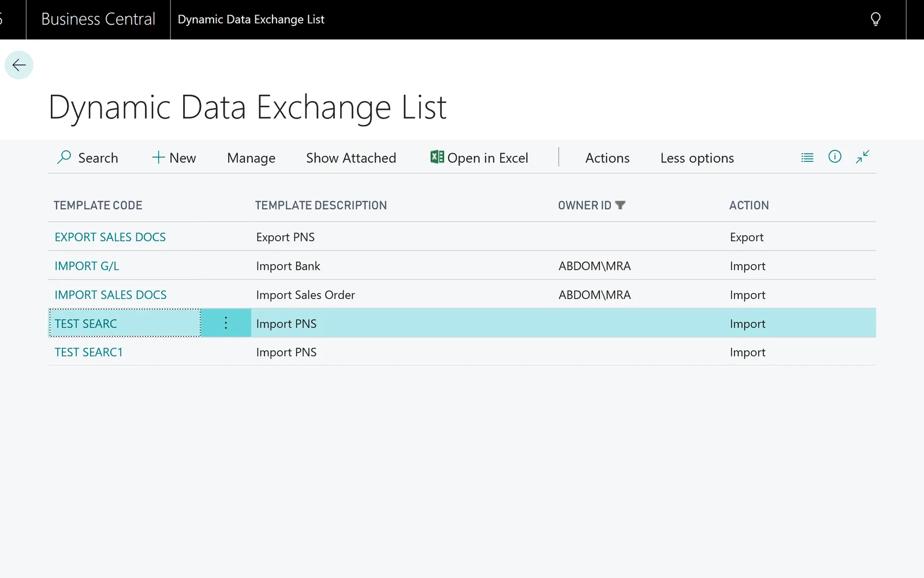Open the Template Description column header menu

[321, 205]
